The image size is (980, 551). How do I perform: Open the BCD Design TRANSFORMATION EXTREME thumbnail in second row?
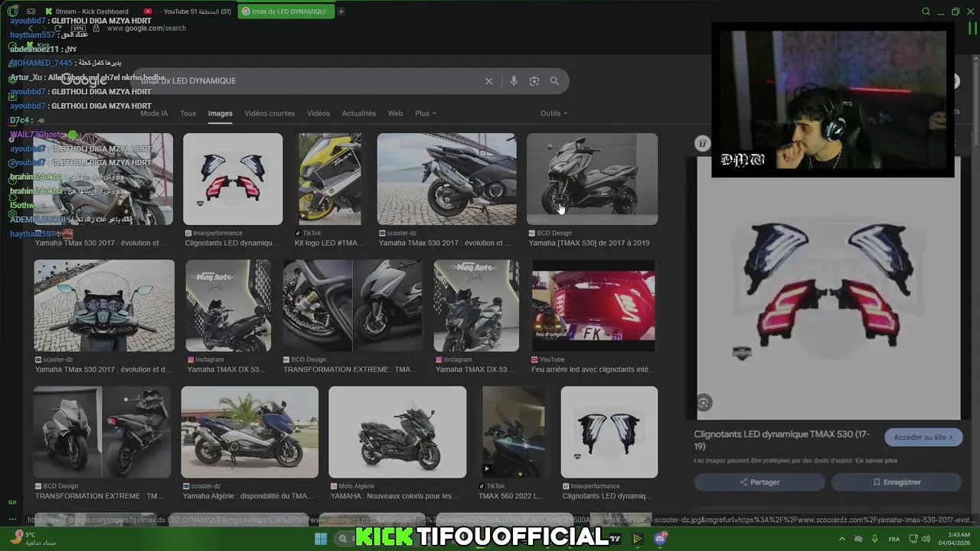click(352, 306)
